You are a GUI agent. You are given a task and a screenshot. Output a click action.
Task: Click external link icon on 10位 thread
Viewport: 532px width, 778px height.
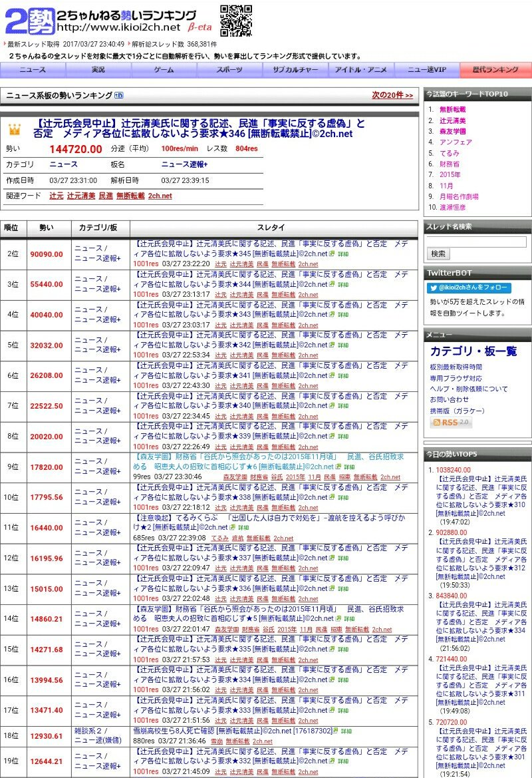332,497
